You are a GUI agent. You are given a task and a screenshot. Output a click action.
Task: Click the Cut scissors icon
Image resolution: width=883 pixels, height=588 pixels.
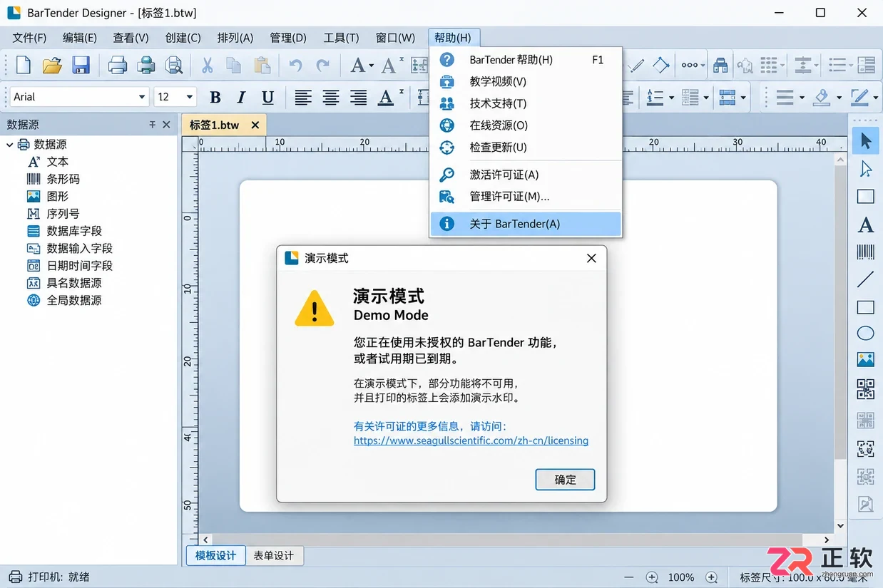point(207,65)
